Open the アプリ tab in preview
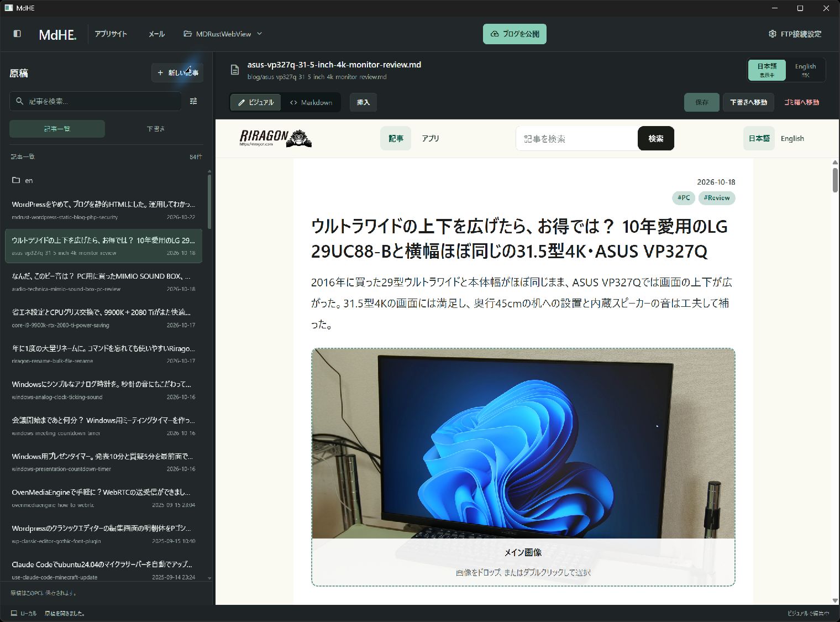 [431, 138]
